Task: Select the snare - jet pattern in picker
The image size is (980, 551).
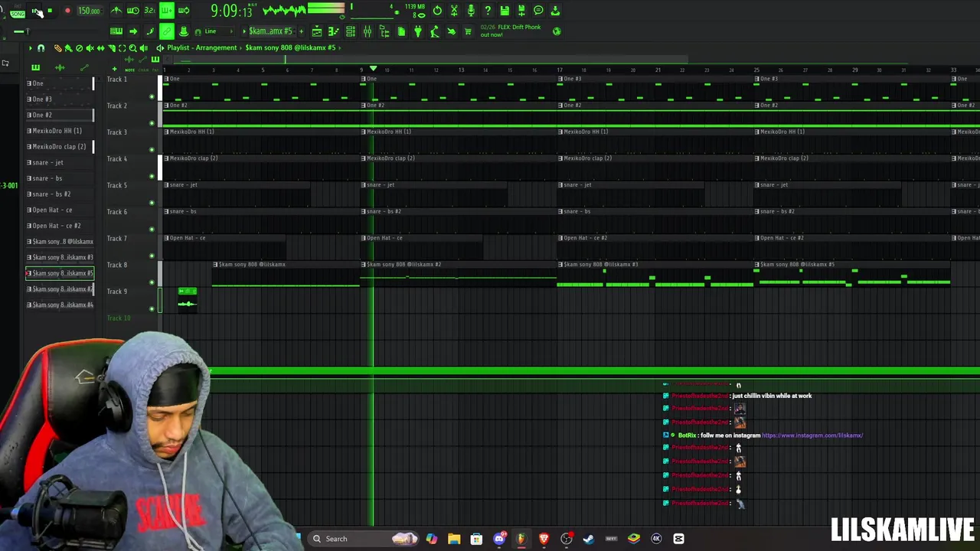Action: pyautogui.click(x=60, y=163)
